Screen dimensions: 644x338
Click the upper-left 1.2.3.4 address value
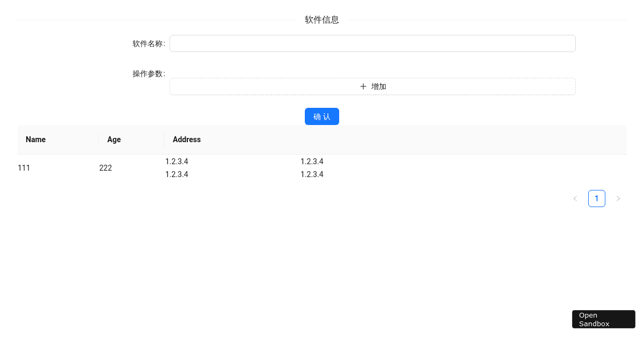(177, 161)
